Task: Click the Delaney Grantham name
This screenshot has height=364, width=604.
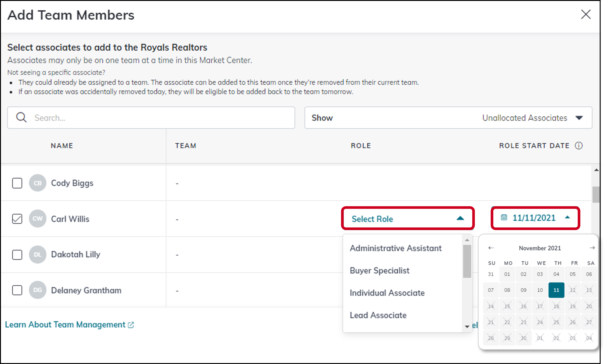Action: 86,290
